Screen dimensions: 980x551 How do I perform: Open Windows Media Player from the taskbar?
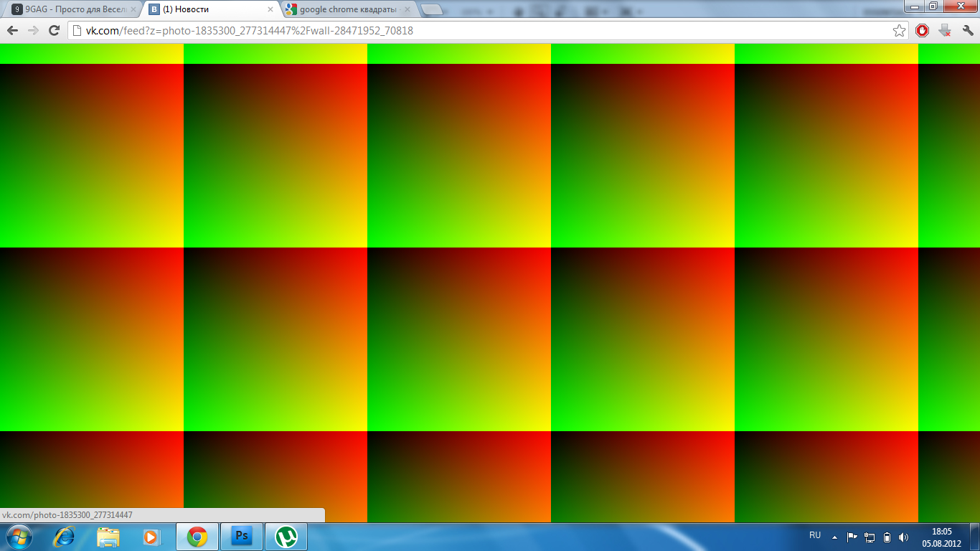(151, 537)
